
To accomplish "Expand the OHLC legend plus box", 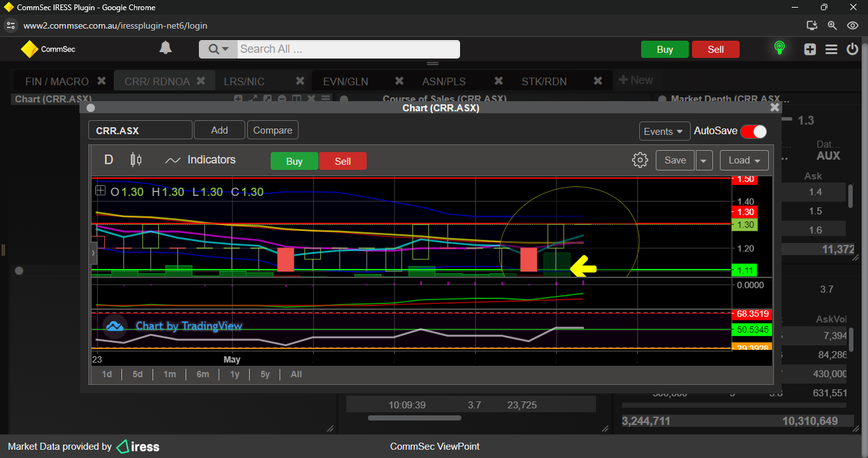I will pyautogui.click(x=100, y=190).
